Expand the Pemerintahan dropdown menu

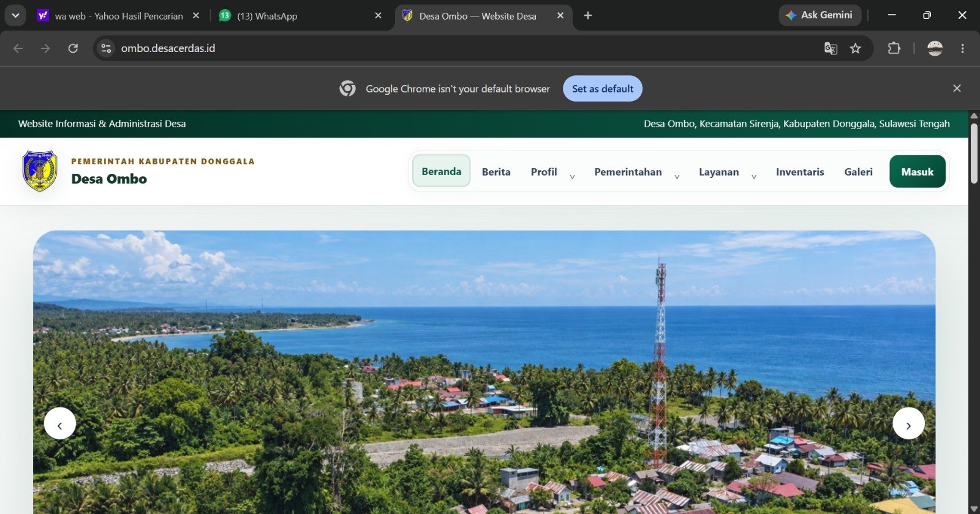(637, 172)
